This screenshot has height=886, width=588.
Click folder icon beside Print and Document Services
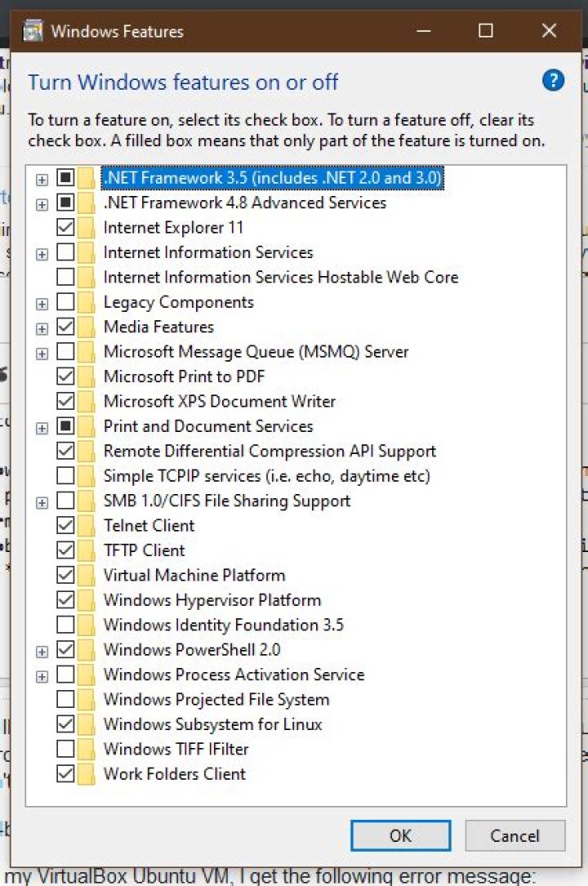pyautogui.click(x=87, y=426)
